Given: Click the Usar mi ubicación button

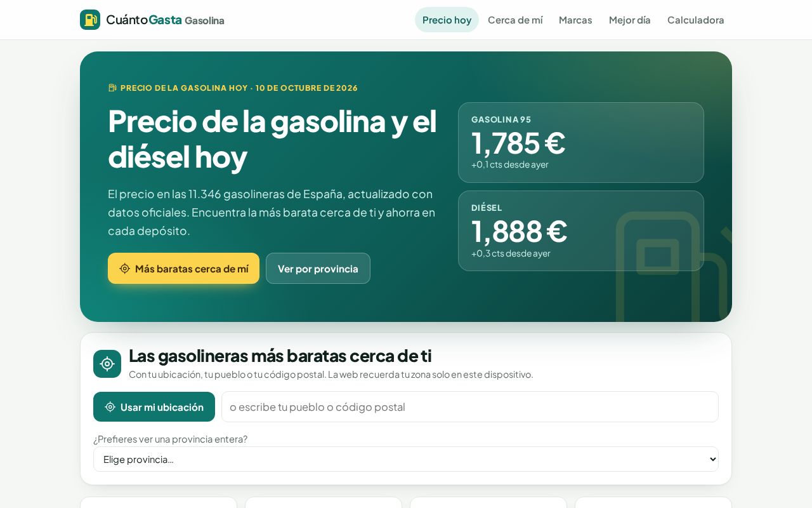Looking at the screenshot, I should 154,407.
